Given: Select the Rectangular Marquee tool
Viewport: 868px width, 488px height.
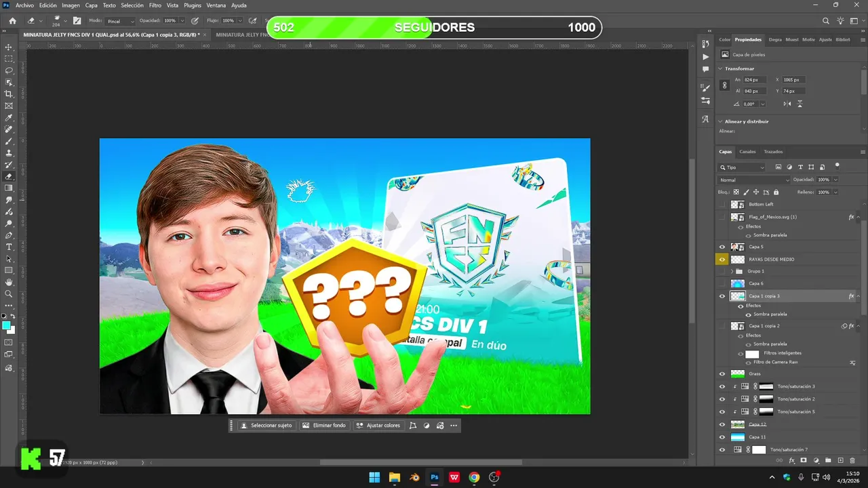Looking at the screenshot, I should pos(9,58).
